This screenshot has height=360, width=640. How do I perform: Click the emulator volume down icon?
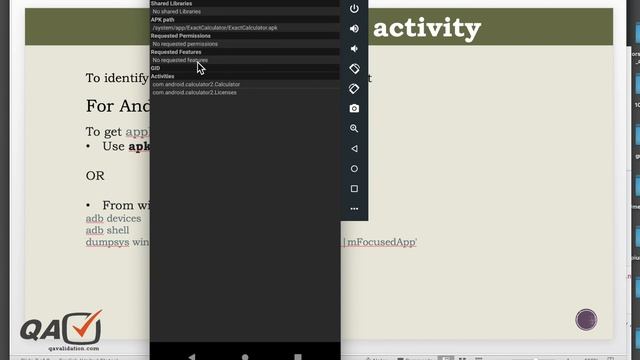point(354,49)
